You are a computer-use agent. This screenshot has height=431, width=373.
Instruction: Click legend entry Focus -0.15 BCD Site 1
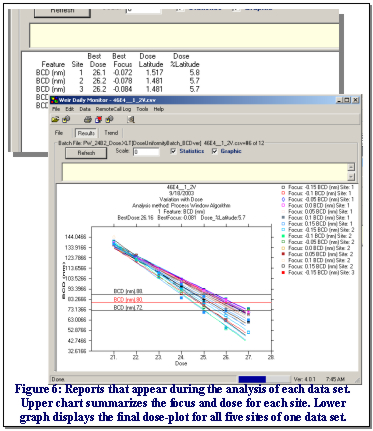click(318, 187)
